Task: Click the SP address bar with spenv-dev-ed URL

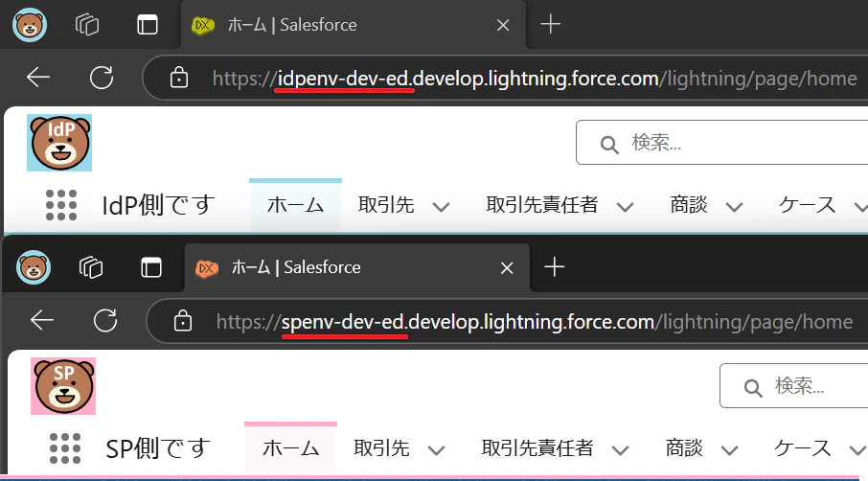Action: click(508, 321)
